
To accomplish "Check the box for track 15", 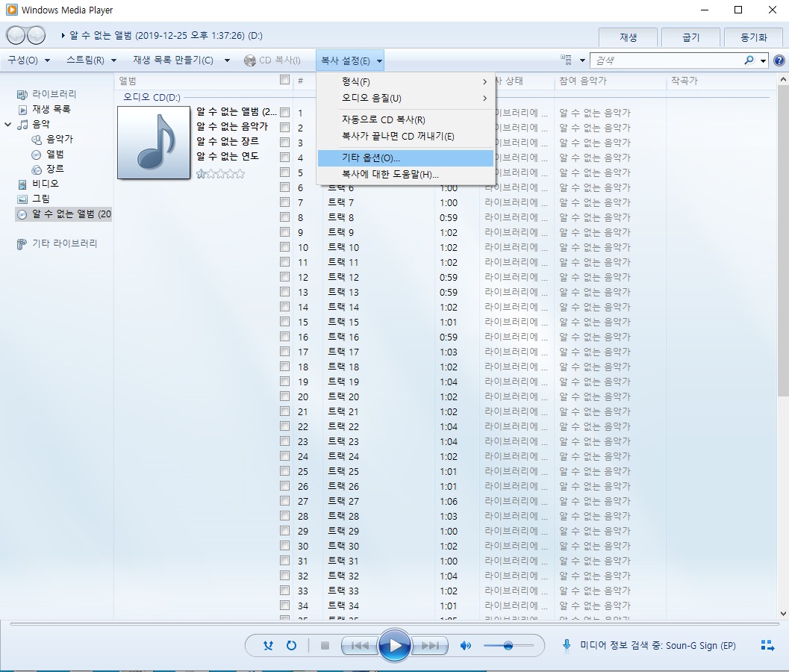I will click(285, 322).
